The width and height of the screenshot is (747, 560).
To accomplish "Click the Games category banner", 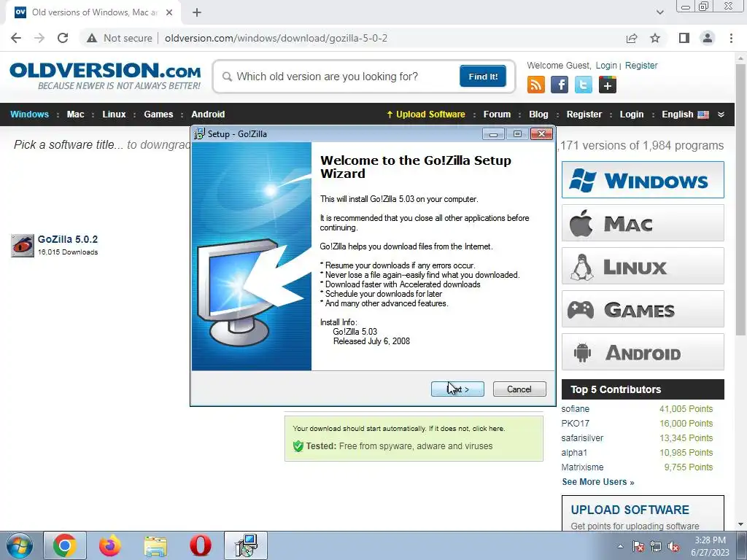I will point(643,309).
